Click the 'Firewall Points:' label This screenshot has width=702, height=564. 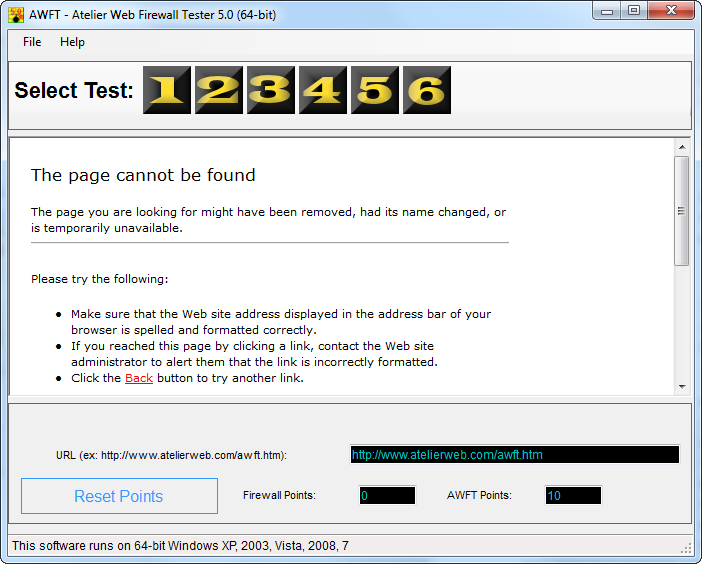coord(279,496)
